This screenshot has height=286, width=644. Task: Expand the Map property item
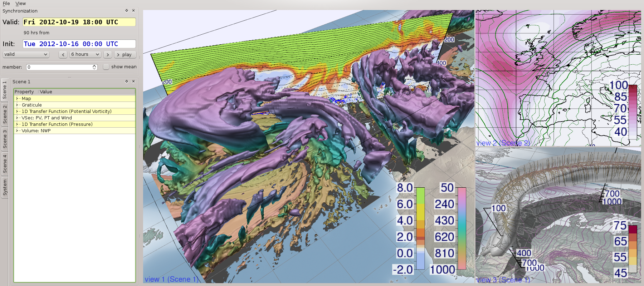pyautogui.click(x=17, y=99)
